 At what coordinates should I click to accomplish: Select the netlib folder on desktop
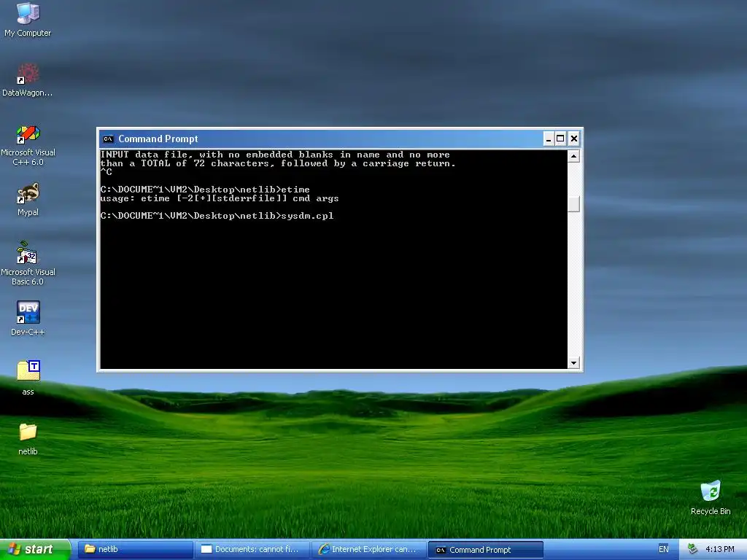tap(28, 439)
